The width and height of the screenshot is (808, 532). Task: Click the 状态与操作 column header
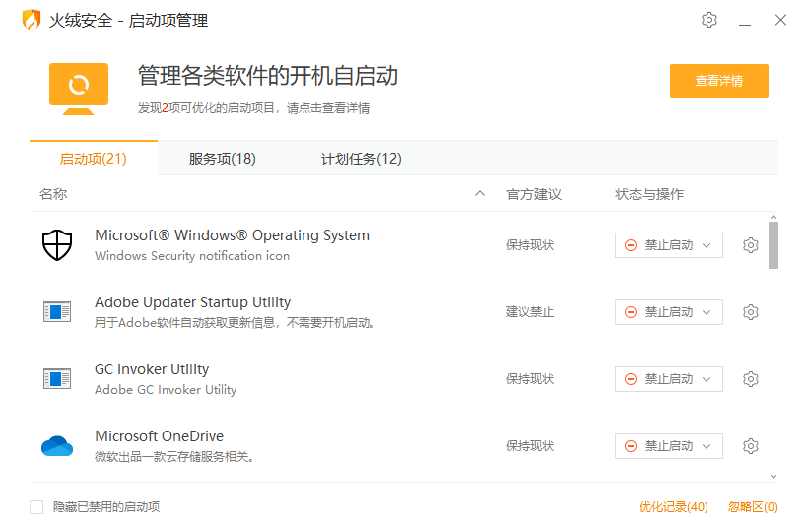[x=649, y=194]
